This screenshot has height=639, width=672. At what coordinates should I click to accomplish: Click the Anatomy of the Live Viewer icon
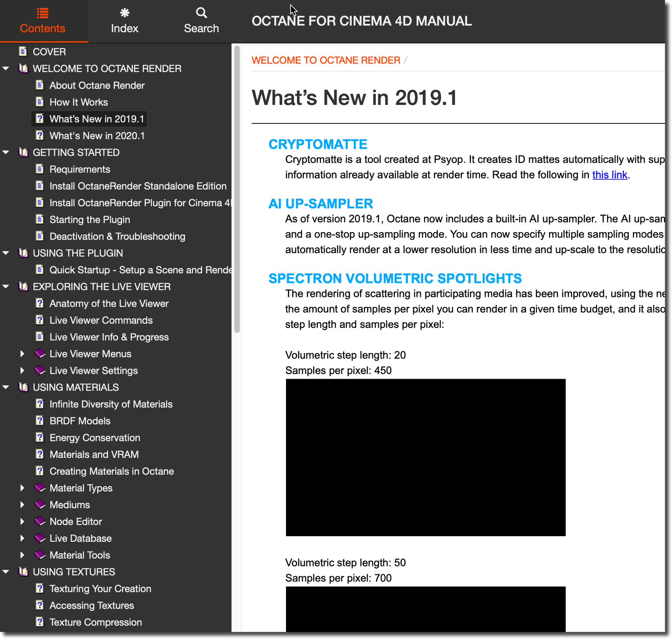[40, 304]
